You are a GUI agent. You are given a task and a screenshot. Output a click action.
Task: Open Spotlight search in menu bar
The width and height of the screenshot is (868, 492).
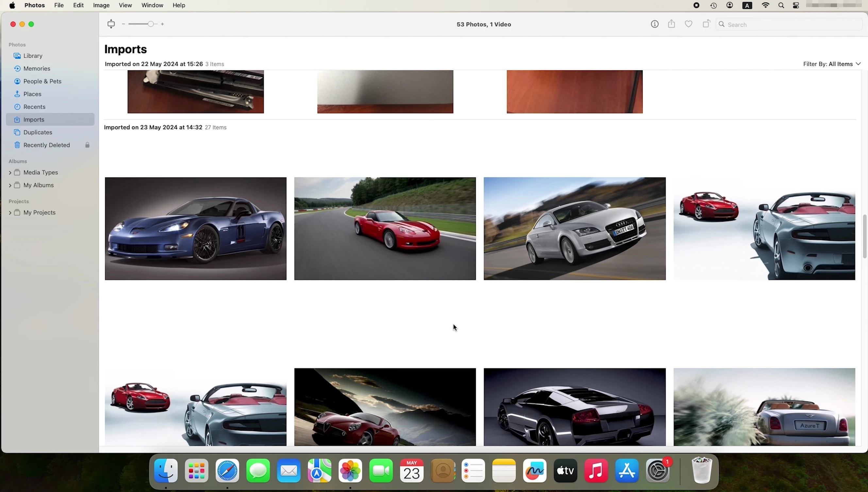tap(781, 5)
